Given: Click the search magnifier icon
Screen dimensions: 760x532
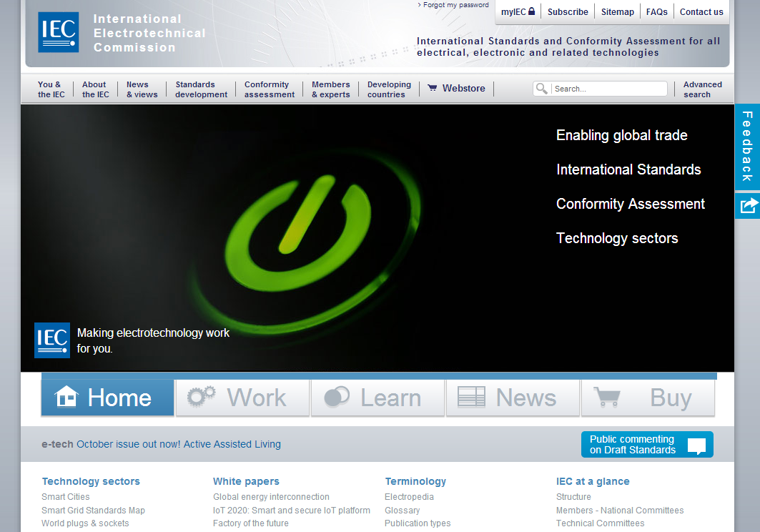Looking at the screenshot, I should tap(541, 88).
